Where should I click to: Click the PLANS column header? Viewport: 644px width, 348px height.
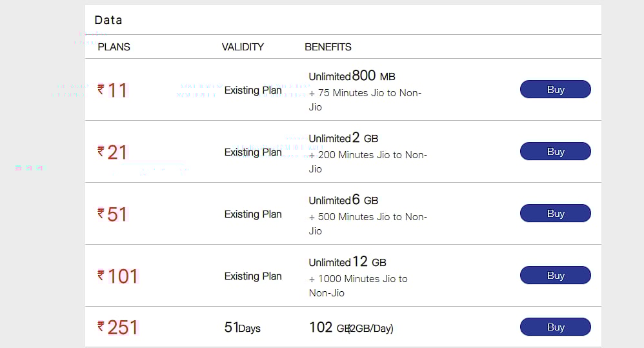pyautogui.click(x=114, y=47)
